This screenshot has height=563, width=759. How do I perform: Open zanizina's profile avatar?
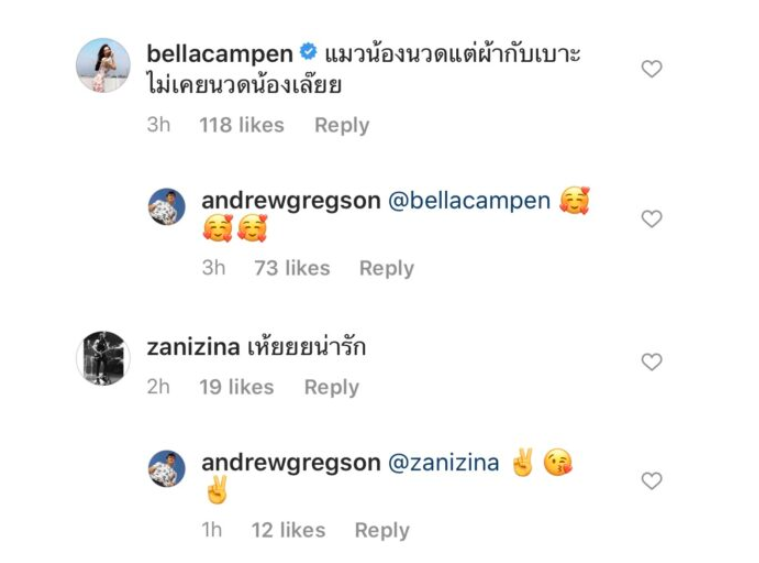[x=103, y=358]
